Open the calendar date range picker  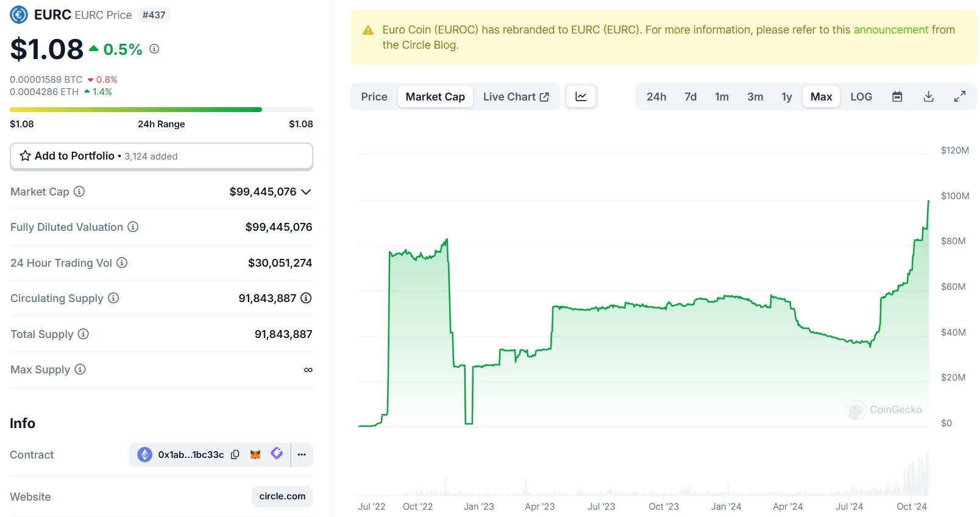897,96
